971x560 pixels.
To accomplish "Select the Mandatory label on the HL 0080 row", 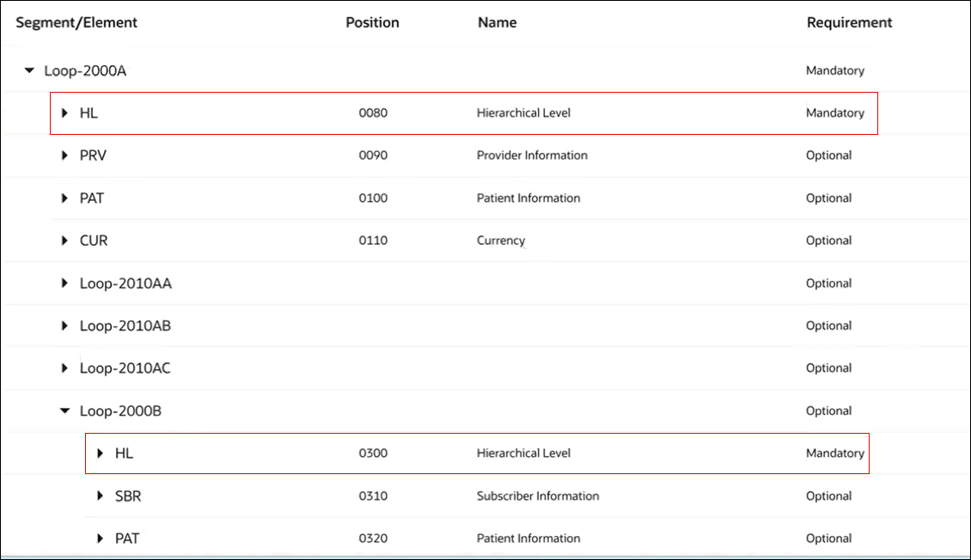I will click(x=835, y=113).
